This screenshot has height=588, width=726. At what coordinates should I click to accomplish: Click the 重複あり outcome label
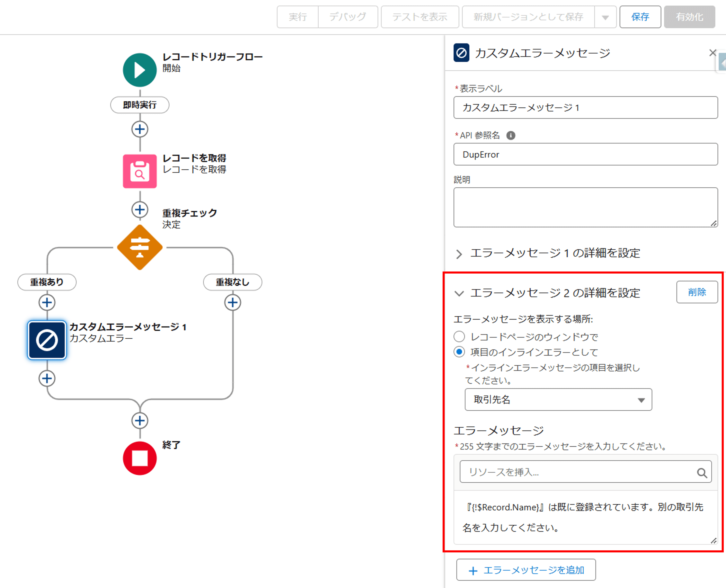coord(47,282)
